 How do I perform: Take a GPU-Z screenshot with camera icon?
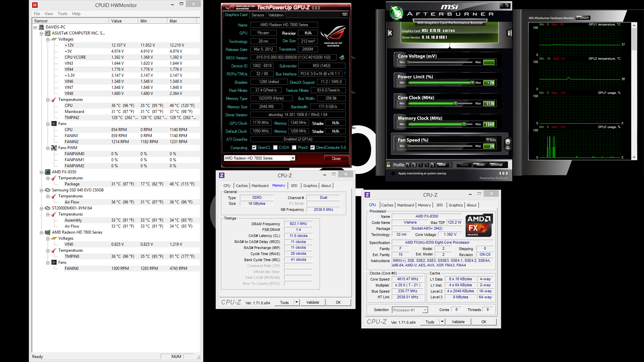(x=344, y=14)
